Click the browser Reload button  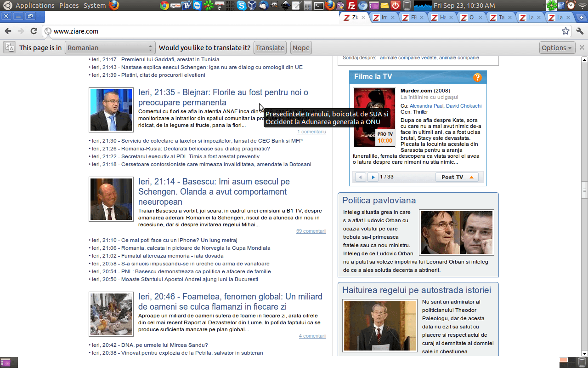click(34, 31)
